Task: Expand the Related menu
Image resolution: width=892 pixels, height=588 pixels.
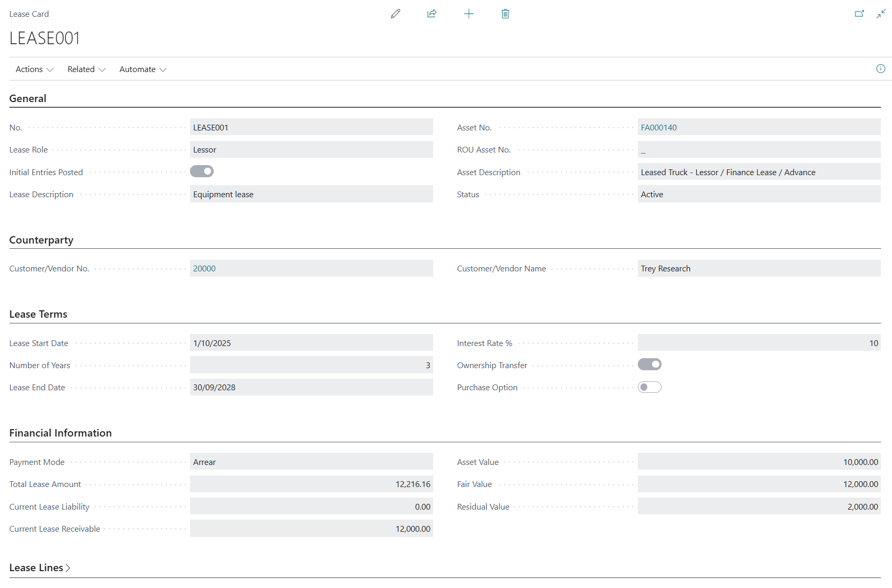Action: point(86,69)
